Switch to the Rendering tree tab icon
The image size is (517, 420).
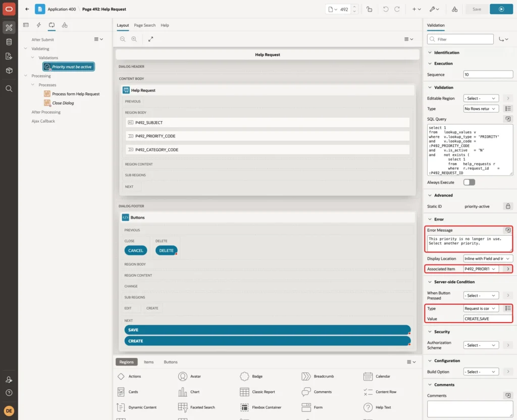[x=26, y=25]
